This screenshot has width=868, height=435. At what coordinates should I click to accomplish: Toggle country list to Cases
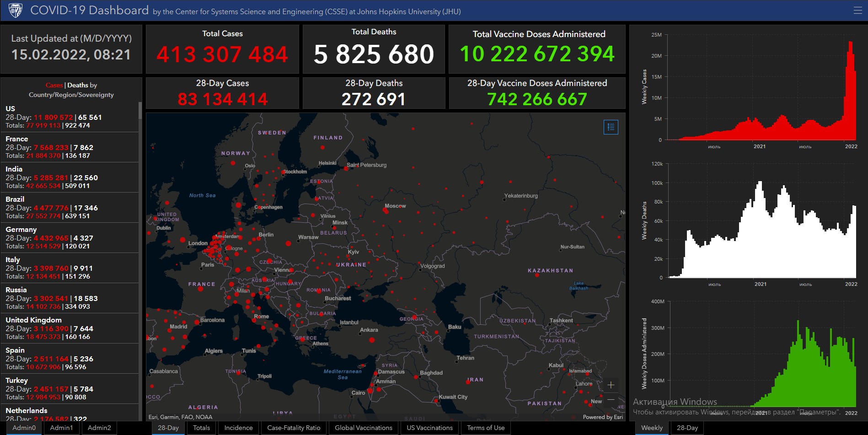pos(54,85)
